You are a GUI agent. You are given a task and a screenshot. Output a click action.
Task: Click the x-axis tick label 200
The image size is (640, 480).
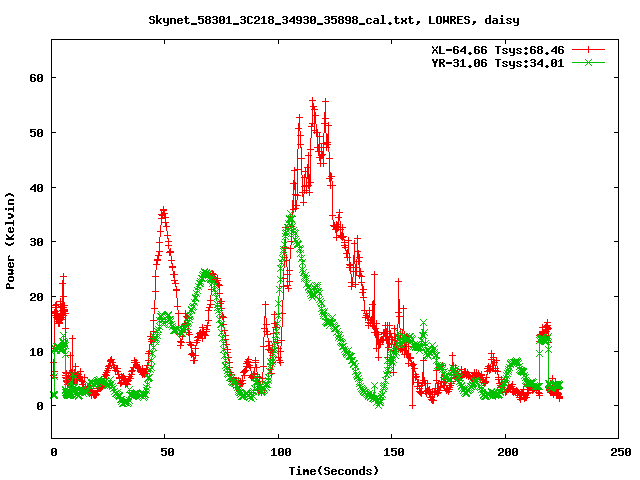coord(507,452)
